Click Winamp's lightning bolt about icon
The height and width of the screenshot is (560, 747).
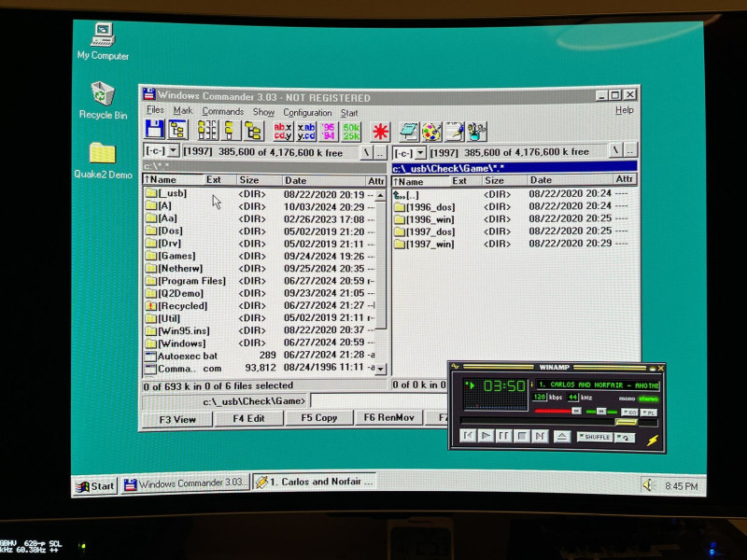tap(652, 440)
